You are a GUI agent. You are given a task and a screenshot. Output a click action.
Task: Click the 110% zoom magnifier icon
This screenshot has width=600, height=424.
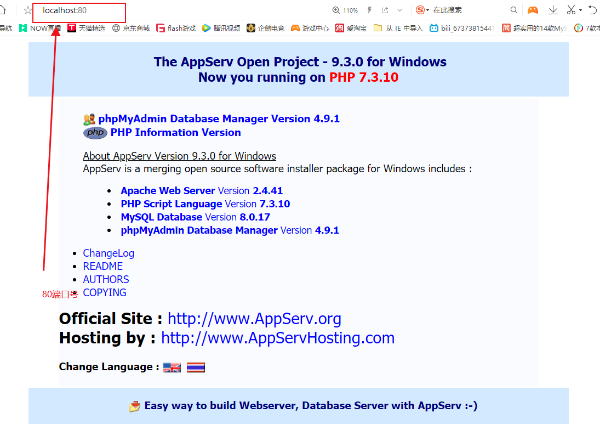(336, 10)
